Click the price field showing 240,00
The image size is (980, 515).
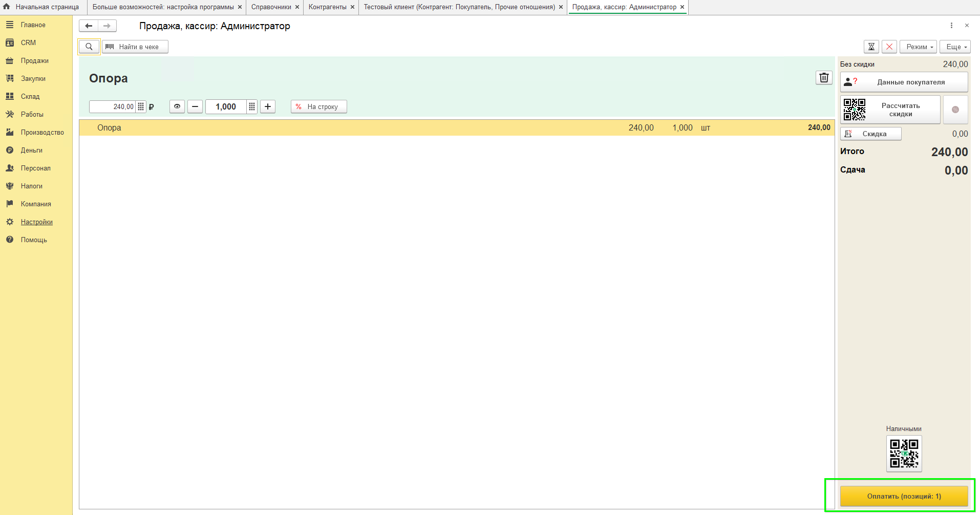pos(113,106)
